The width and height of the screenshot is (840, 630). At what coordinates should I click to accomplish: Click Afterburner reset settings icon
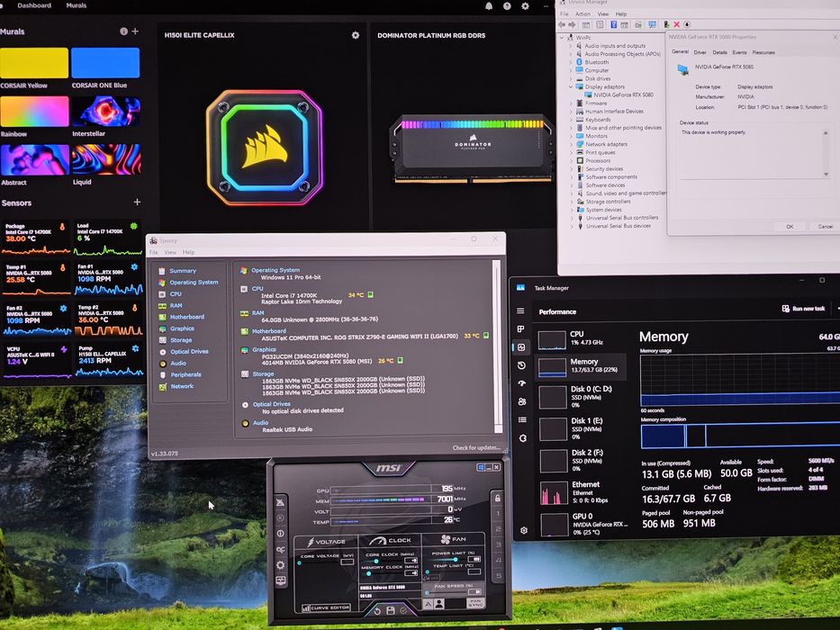coord(377,611)
